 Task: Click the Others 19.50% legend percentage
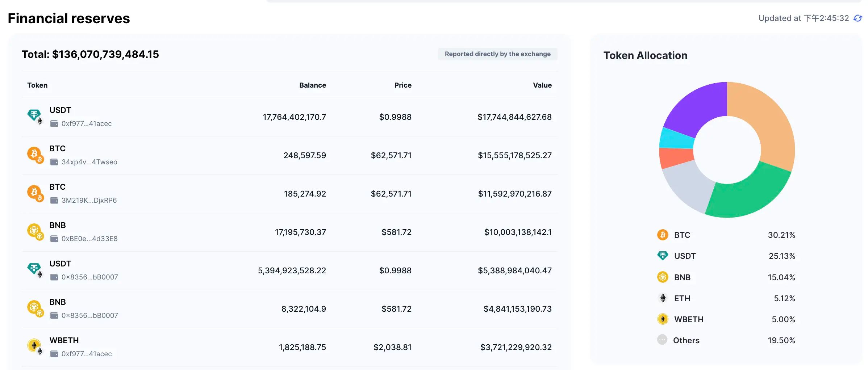781,340
